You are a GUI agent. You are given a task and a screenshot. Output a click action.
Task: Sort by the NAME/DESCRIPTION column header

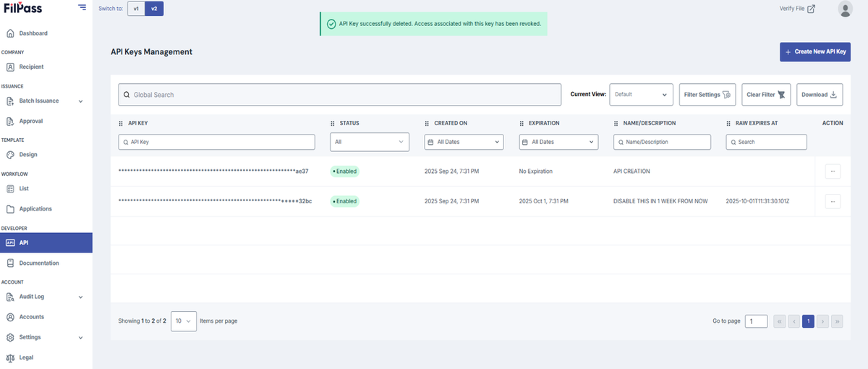(649, 123)
